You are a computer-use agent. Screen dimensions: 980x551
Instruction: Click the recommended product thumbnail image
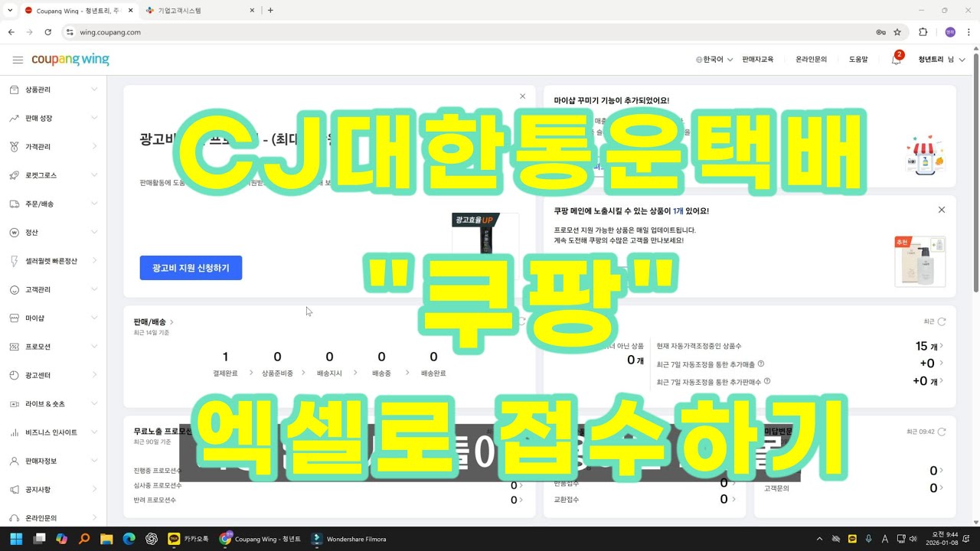(920, 262)
